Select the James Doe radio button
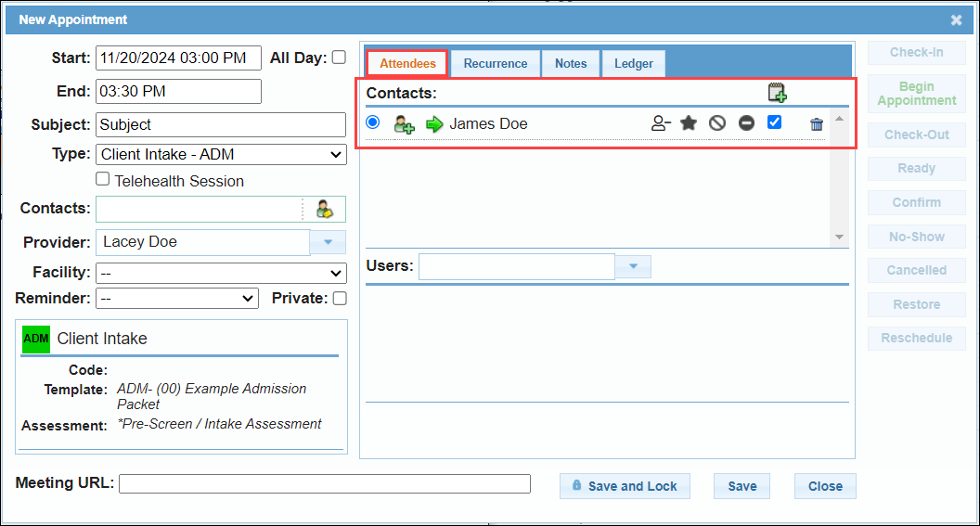The image size is (980, 526). (373, 122)
